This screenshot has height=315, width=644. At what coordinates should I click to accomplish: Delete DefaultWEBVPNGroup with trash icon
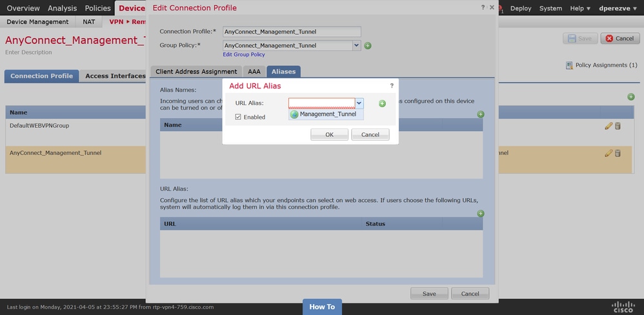click(618, 126)
